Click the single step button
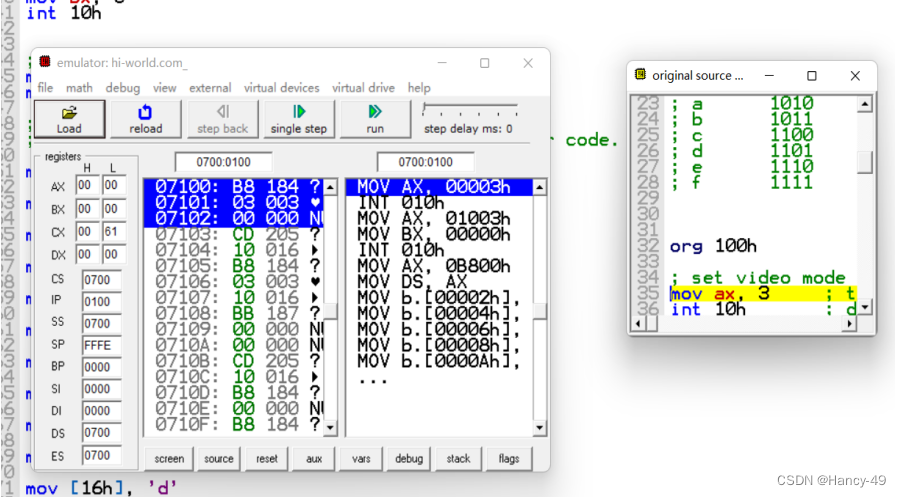Screen dimensions: 901x497 [299, 119]
